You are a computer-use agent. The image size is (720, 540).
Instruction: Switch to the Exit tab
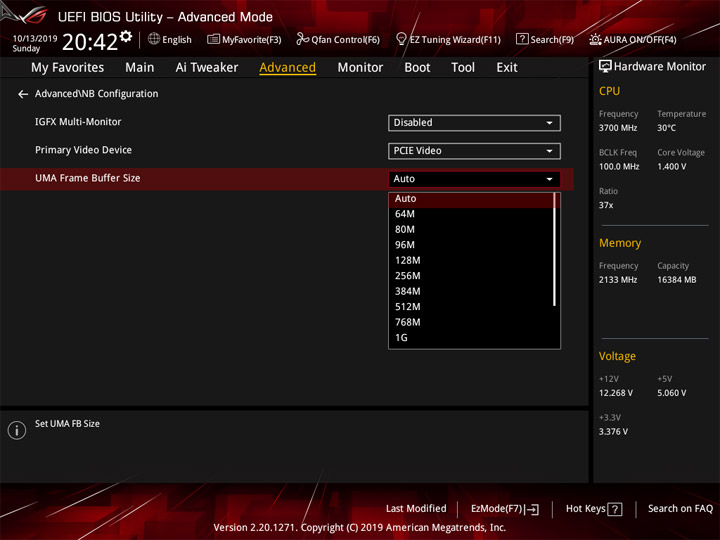coord(506,68)
